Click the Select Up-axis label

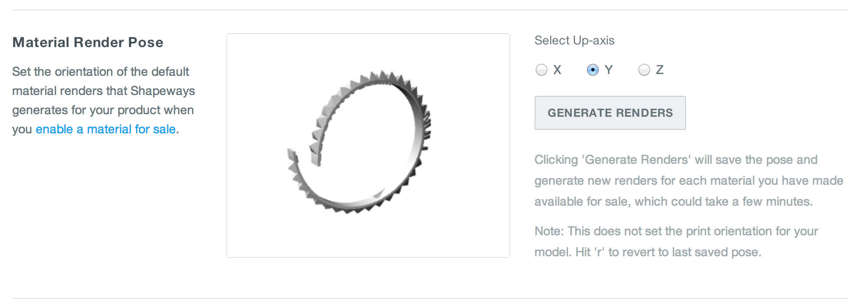click(x=574, y=41)
